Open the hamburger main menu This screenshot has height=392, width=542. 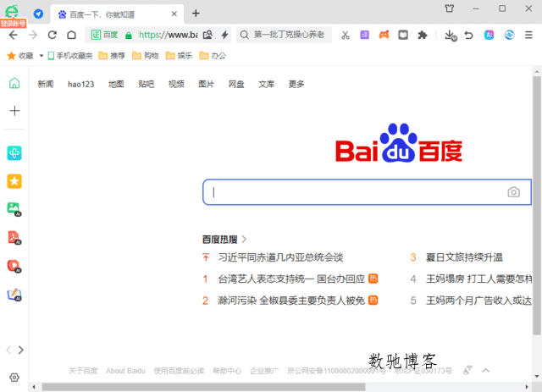[x=528, y=35]
